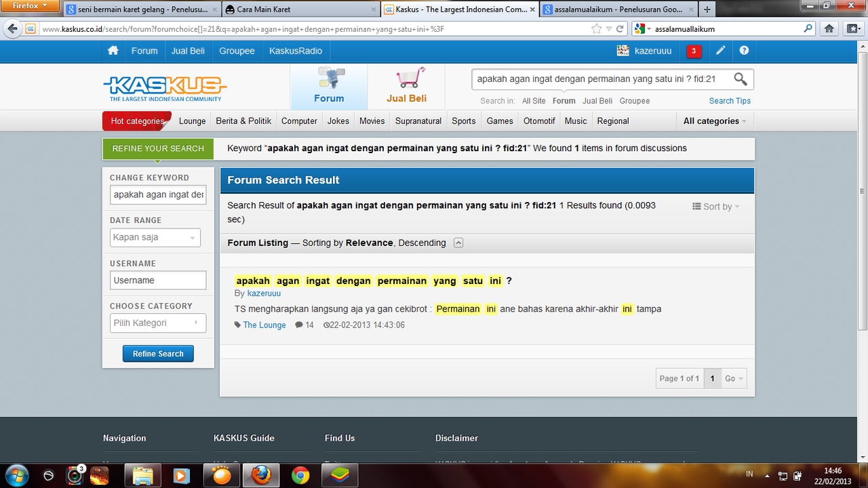Open the Forum section tab with chat icon
This screenshot has width=868, height=488.
(x=329, y=87)
